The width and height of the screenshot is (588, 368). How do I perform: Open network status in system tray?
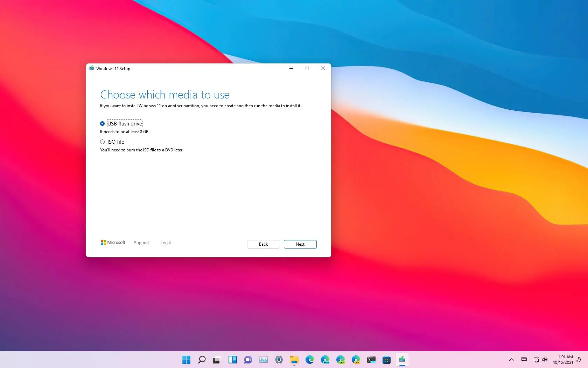coord(536,360)
